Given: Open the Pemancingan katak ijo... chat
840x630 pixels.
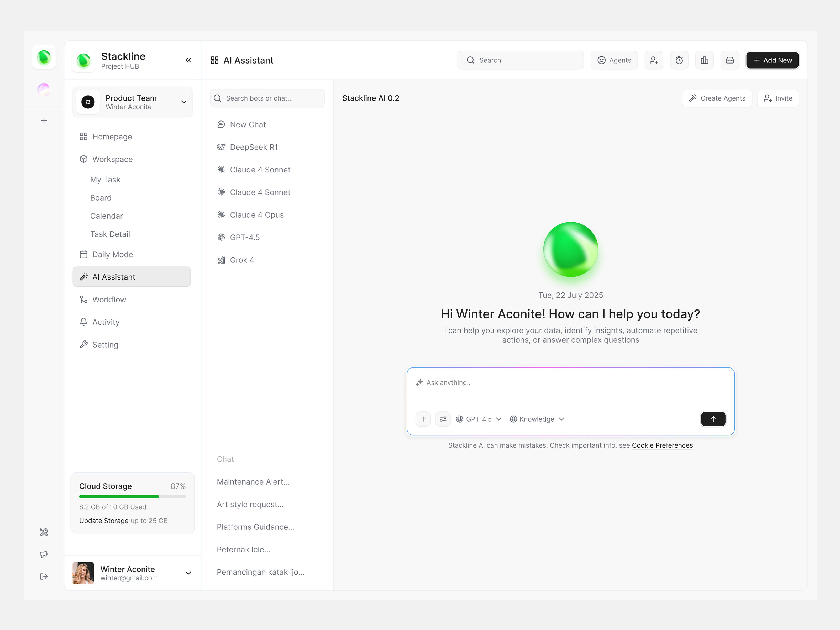Looking at the screenshot, I should coord(260,572).
